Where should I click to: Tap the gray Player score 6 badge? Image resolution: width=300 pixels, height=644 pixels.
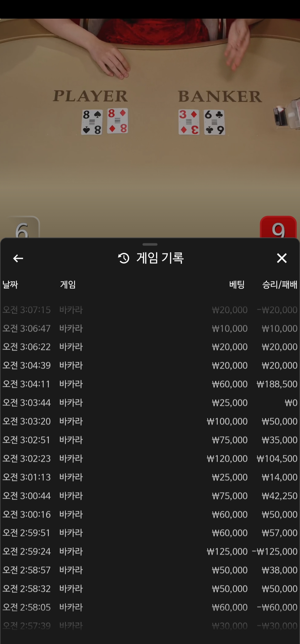pos(22,227)
